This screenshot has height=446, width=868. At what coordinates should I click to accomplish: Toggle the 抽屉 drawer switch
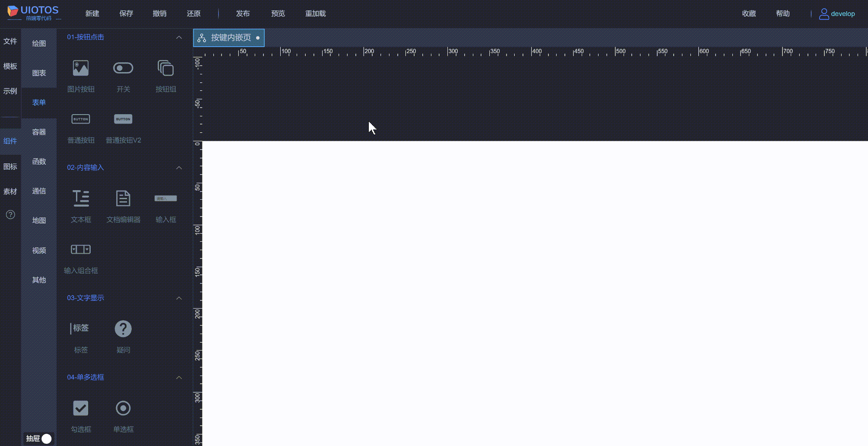tap(47, 439)
